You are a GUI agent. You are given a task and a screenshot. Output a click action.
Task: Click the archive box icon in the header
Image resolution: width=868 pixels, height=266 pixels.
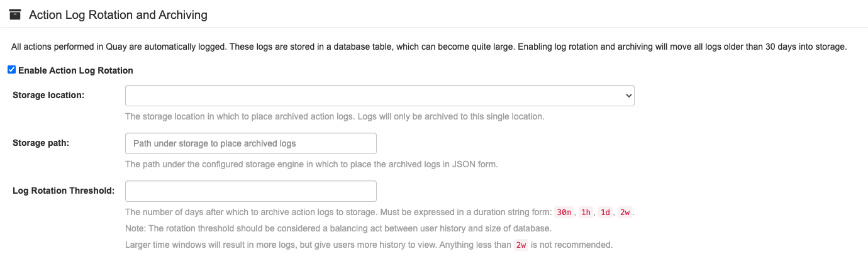point(15,14)
